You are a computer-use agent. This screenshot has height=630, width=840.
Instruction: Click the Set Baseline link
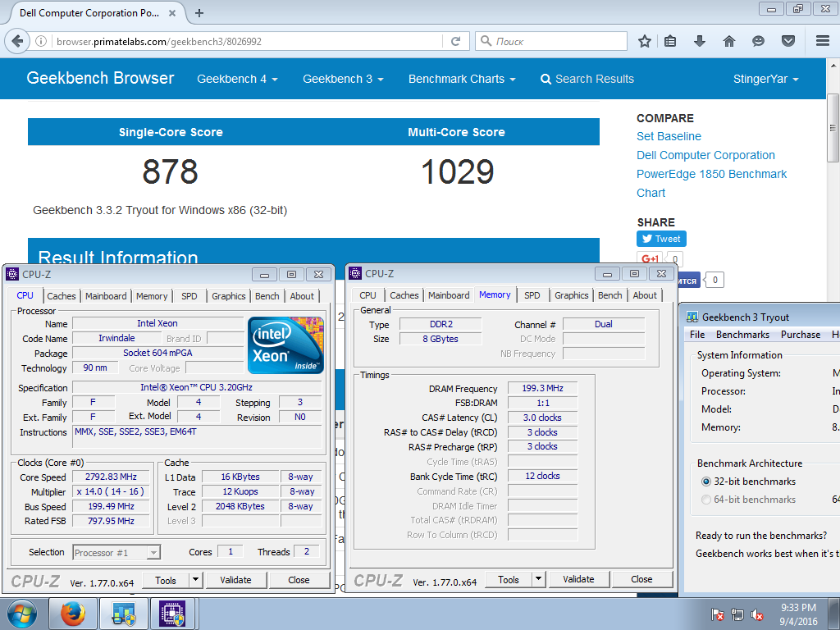[669, 136]
